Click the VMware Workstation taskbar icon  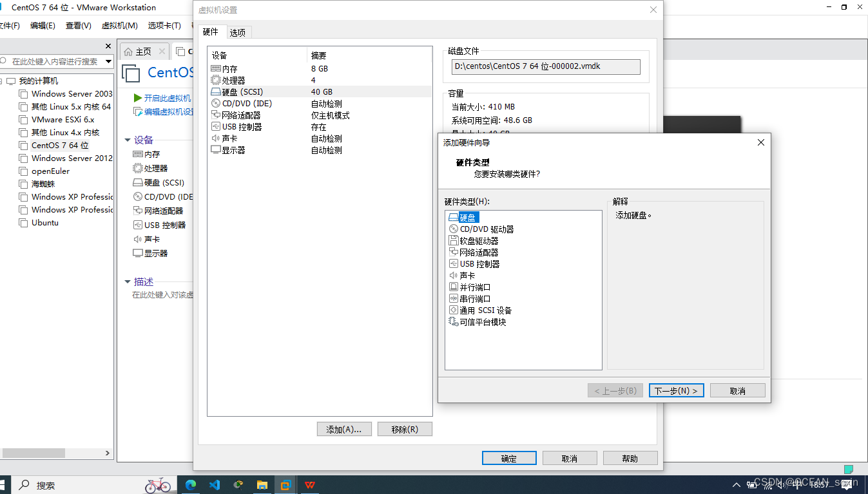coord(285,485)
